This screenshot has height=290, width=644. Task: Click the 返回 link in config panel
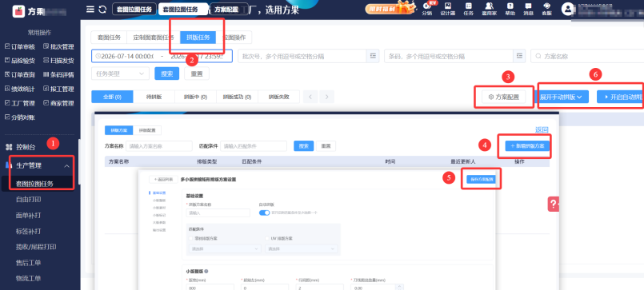click(x=542, y=129)
